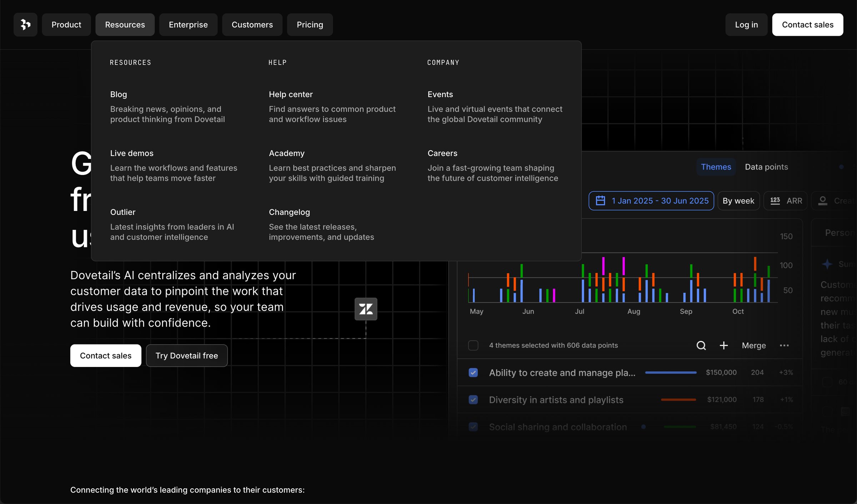Viewport: 857px width, 504px height.
Task: Uncheck Social sharing and collaboration checkbox
Action: (473, 427)
